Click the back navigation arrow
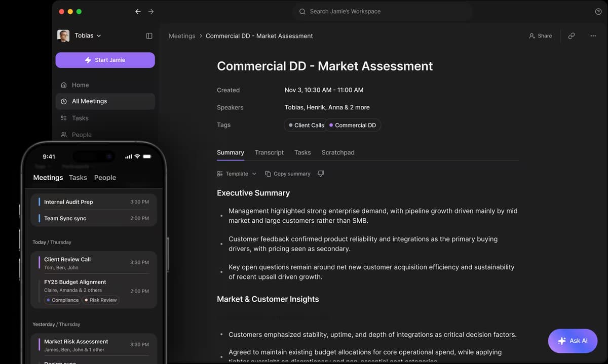The width and height of the screenshot is (608, 364). 138,12
